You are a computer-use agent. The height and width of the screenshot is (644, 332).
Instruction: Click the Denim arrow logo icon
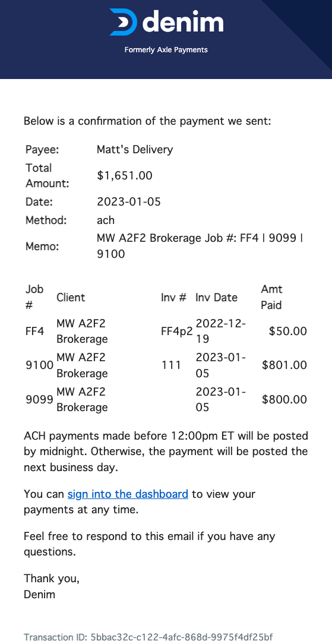[x=123, y=22]
